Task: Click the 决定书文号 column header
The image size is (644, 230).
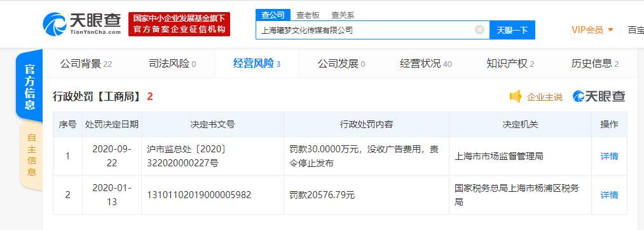Action: coord(212,124)
